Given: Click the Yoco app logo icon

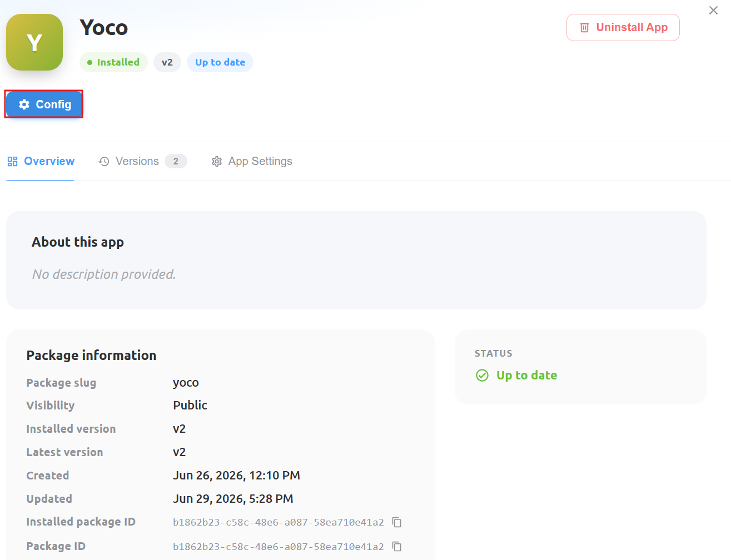Looking at the screenshot, I should 34,42.
